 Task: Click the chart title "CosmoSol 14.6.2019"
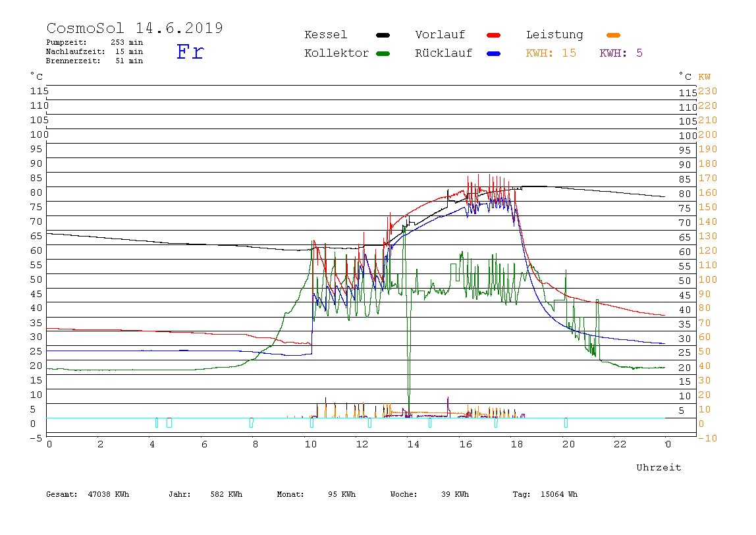[134, 28]
